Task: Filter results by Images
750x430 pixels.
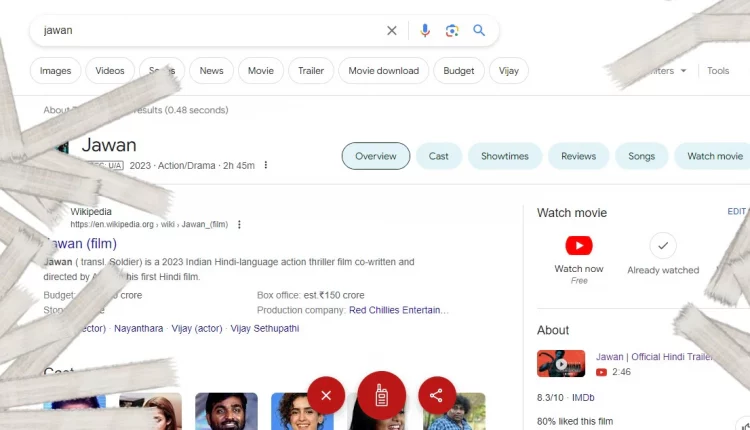Action: [55, 71]
